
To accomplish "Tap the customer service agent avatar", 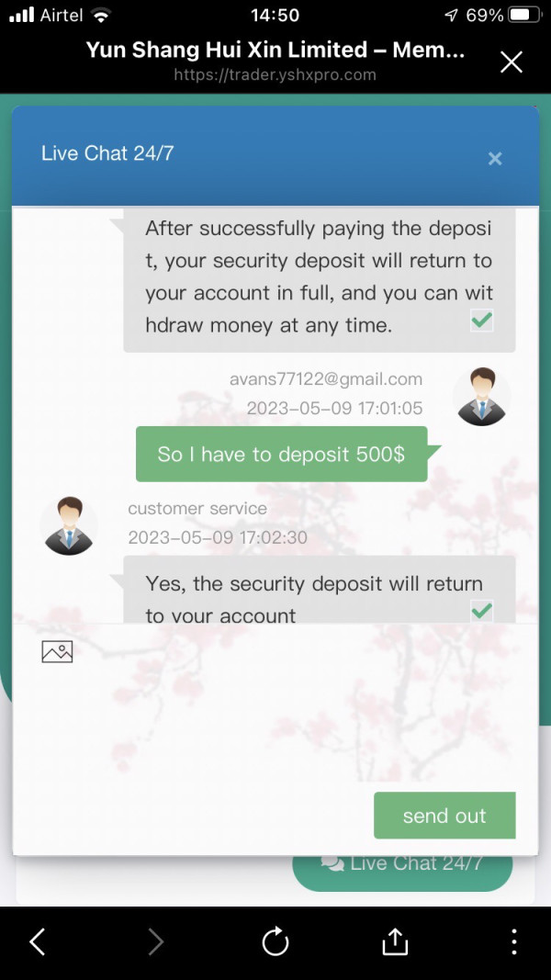I will click(x=69, y=526).
